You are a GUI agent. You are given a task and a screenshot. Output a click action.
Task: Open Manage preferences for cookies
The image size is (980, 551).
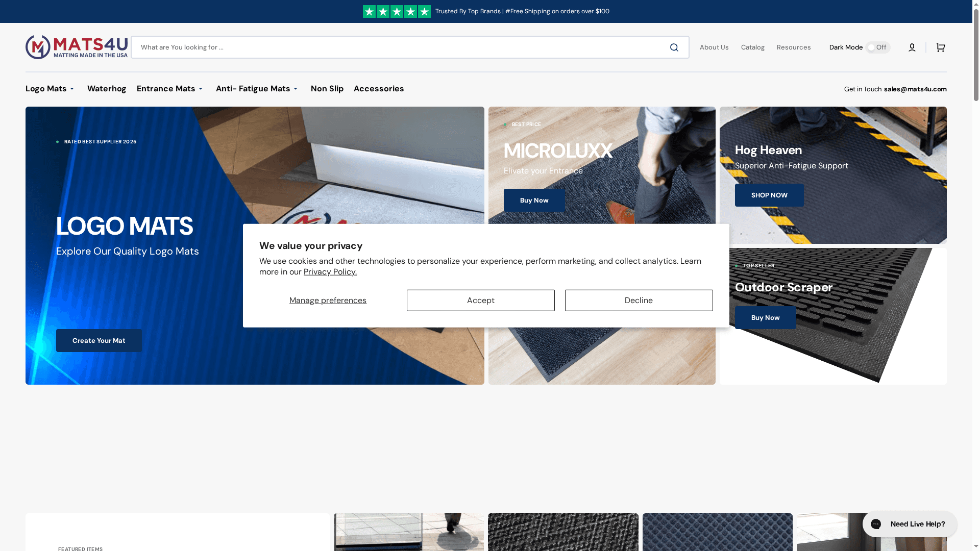pos(328,300)
